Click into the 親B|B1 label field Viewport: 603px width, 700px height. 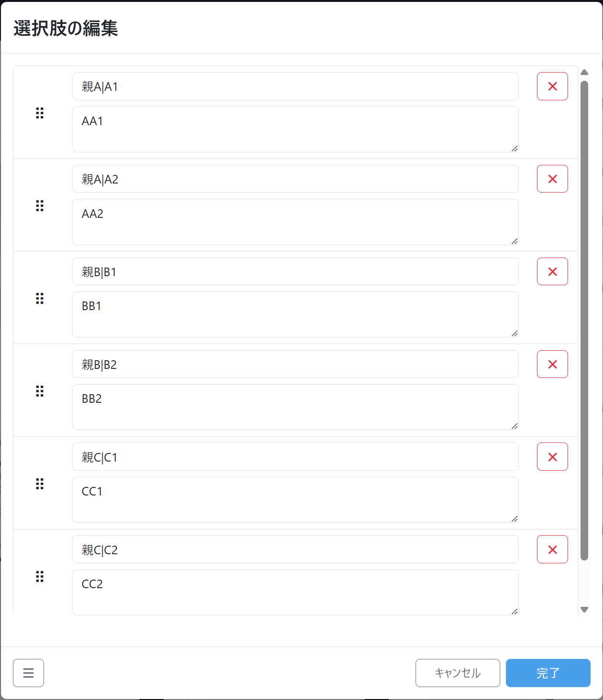tap(295, 271)
